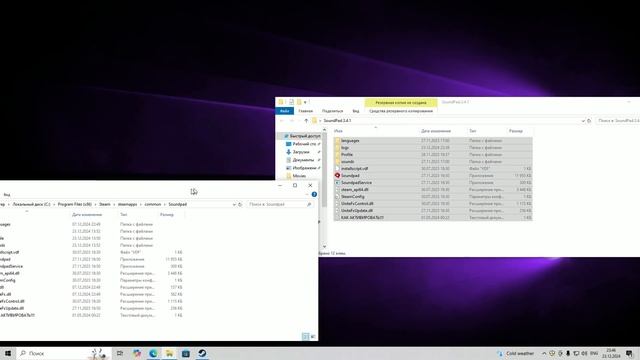This screenshot has width=640, height=360.
Task: Click the search field in SoundPad 3.4.1 window
Action: point(617,121)
